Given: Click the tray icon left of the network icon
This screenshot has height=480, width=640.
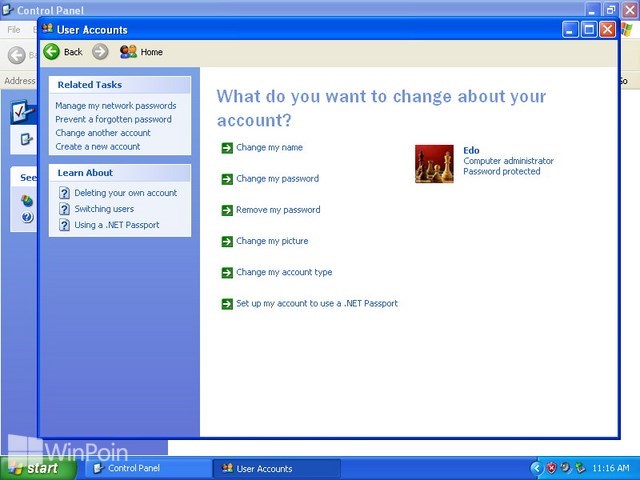Looking at the screenshot, I should pyautogui.click(x=566, y=468).
